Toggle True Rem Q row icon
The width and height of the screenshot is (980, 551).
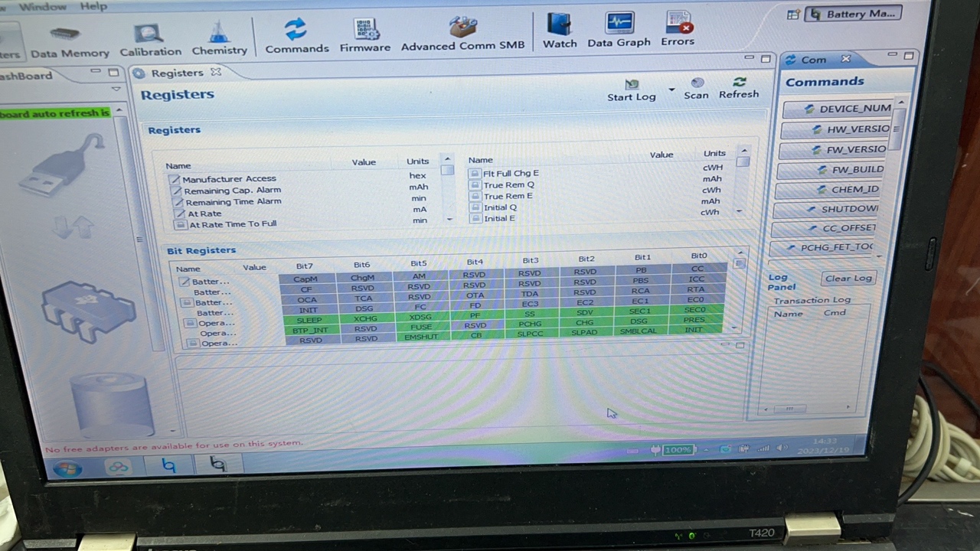click(475, 185)
